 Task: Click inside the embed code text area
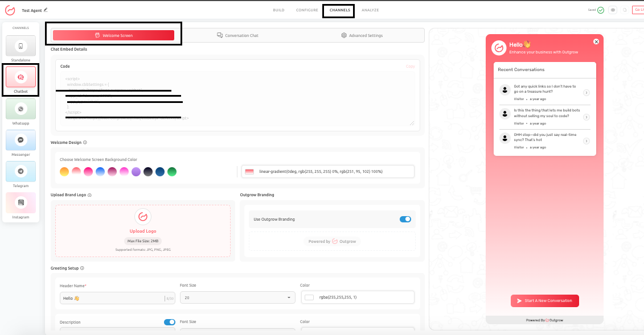(237, 99)
